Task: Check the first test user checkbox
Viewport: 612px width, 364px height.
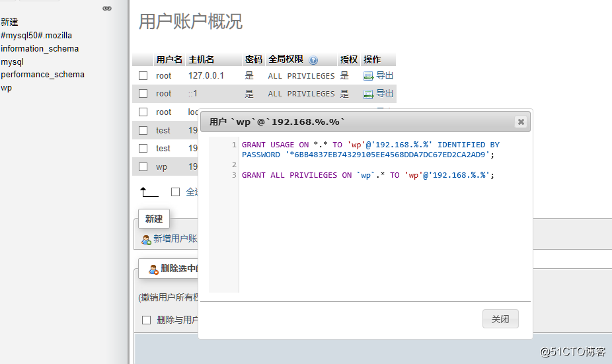Action: coord(143,130)
